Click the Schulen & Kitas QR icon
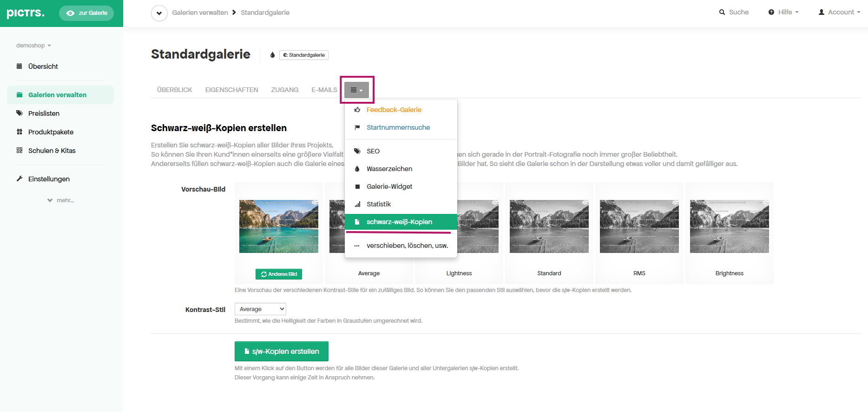Screen dimensions: 868x412 click(x=20, y=150)
